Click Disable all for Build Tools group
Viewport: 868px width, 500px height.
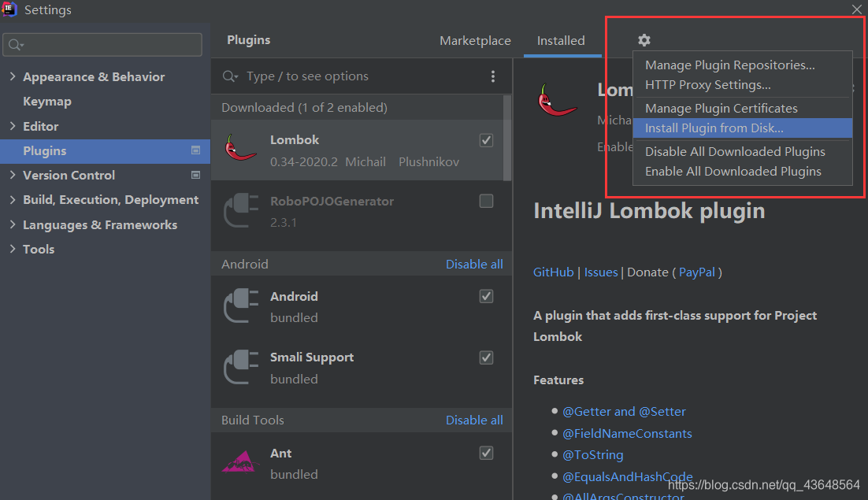pyautogui.click(x=474, y=420)
